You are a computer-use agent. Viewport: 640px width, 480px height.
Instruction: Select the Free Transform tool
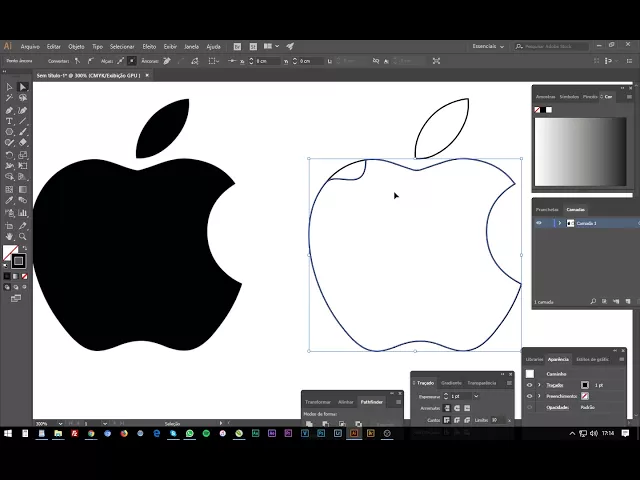click(x=22, y=166)
